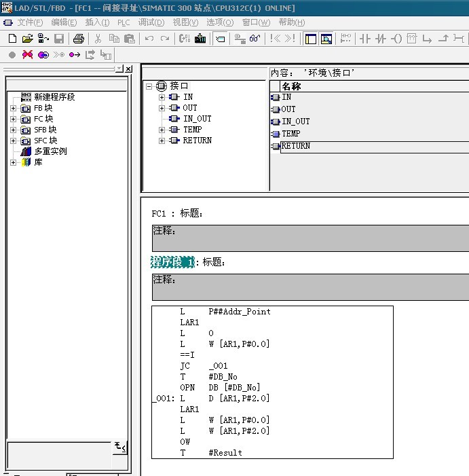Viewport: 469px width, 476px height.
Task: Select the RETURN row in the table
Action: click(x=296, y=146)
